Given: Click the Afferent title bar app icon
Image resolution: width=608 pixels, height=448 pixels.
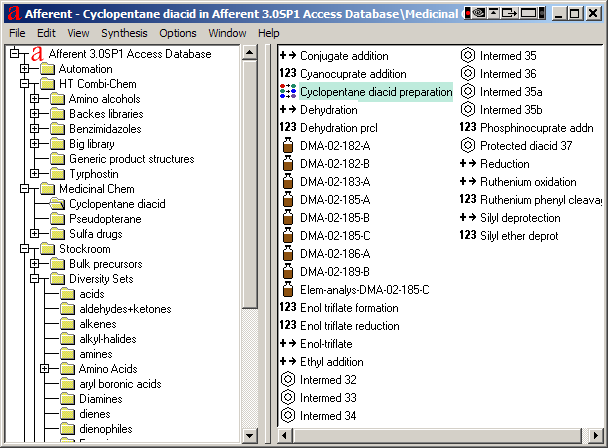Looking at the screenshot, I should tap(14, 13).
